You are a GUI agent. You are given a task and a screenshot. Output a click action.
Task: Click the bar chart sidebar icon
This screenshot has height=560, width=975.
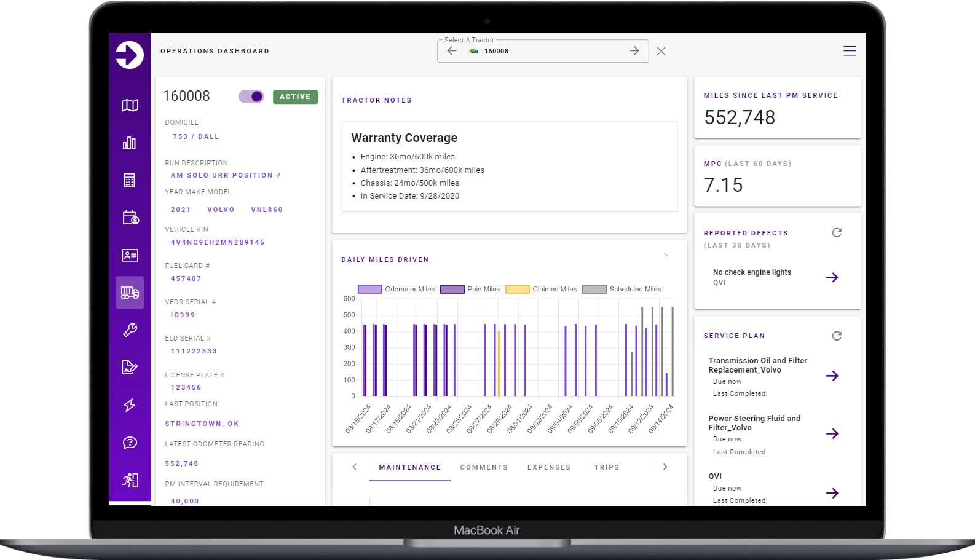coord(129,143)
